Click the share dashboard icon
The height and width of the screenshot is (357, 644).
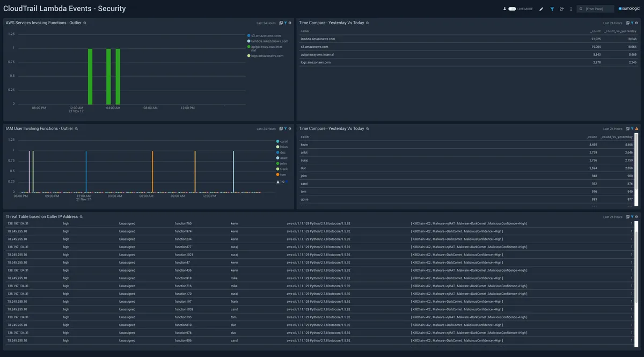pyautogui.click(x=561, y=9)
